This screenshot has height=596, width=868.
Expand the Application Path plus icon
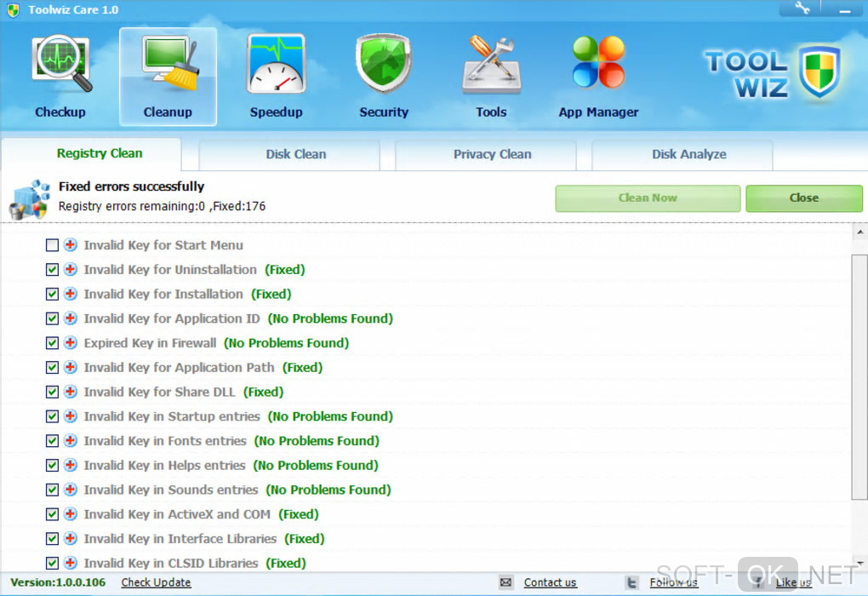71,367
